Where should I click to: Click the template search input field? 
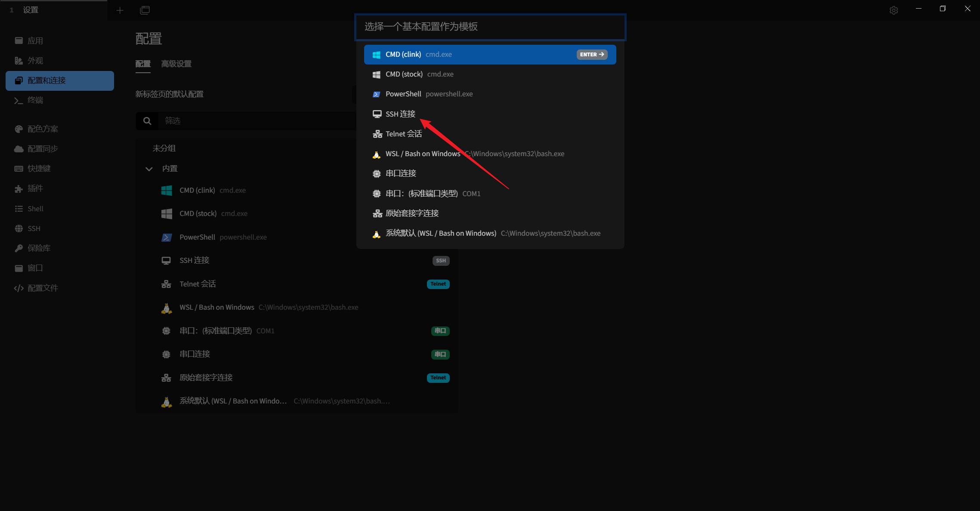coord(490,27)
